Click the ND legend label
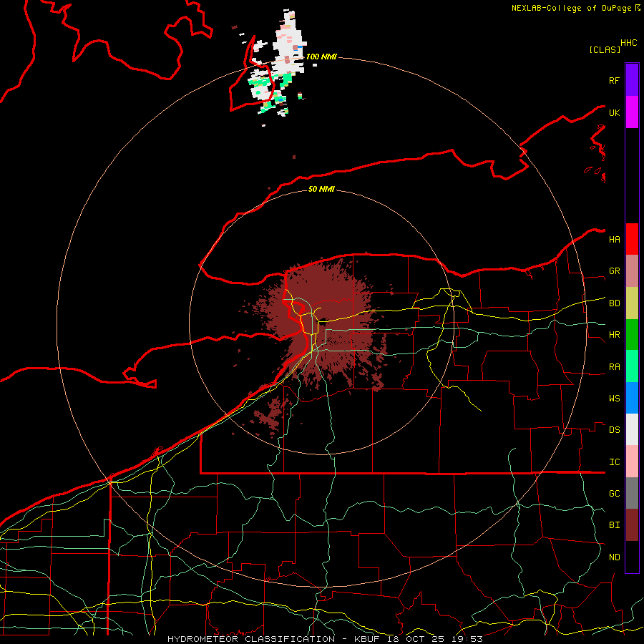Screen dimensions: 644x644 click(614, 557)
